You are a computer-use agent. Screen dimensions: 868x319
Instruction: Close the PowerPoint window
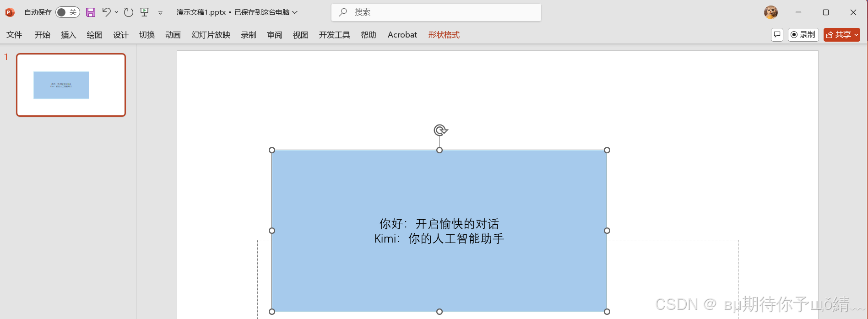point(853,12)
